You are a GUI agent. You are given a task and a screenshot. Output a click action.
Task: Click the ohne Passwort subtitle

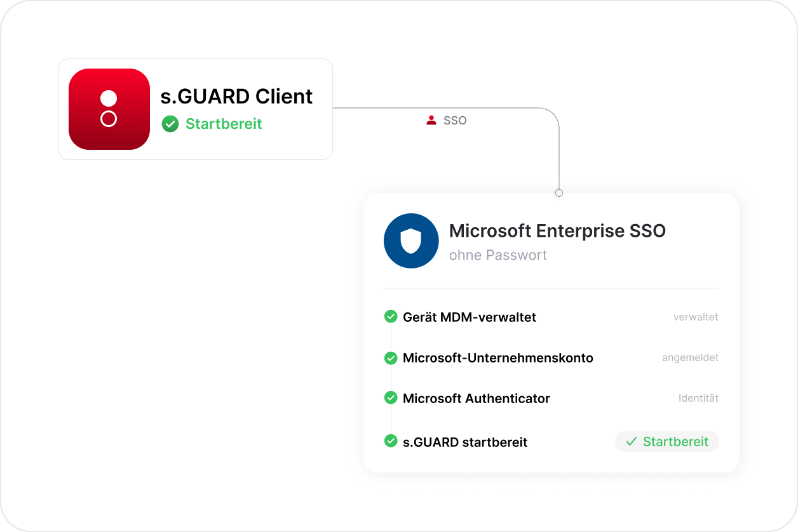click(498, 255)
